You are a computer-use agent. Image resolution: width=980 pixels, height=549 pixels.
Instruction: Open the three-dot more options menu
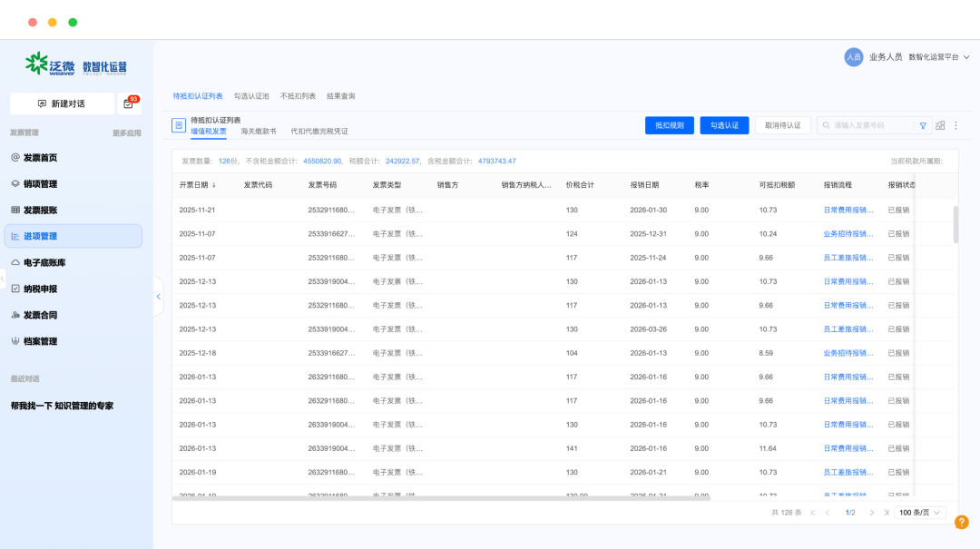click(x=955, y=126)
